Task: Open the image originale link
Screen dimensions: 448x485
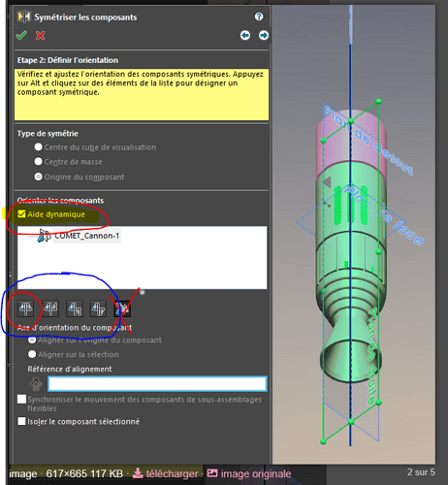Action: coord(249,473)
